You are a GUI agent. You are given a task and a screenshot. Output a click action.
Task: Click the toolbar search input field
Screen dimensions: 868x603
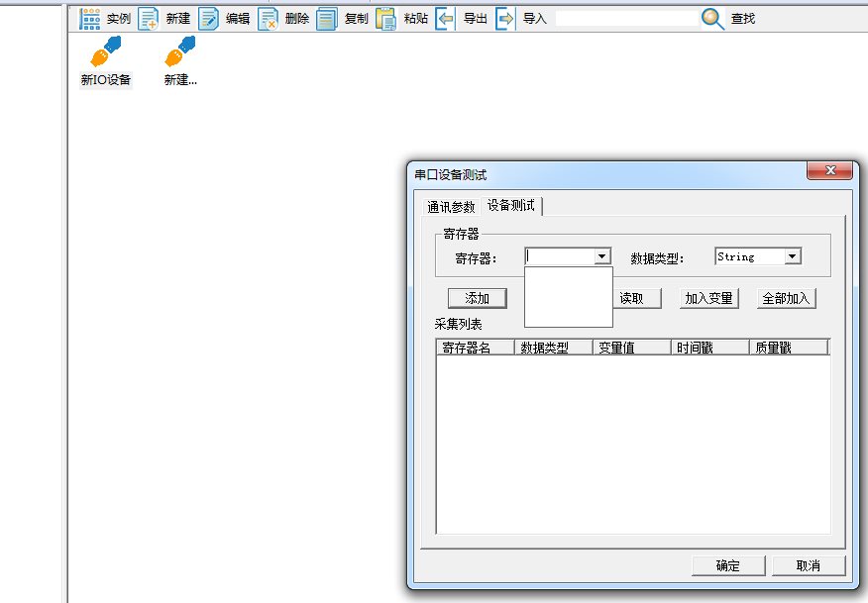click(626, 19)
